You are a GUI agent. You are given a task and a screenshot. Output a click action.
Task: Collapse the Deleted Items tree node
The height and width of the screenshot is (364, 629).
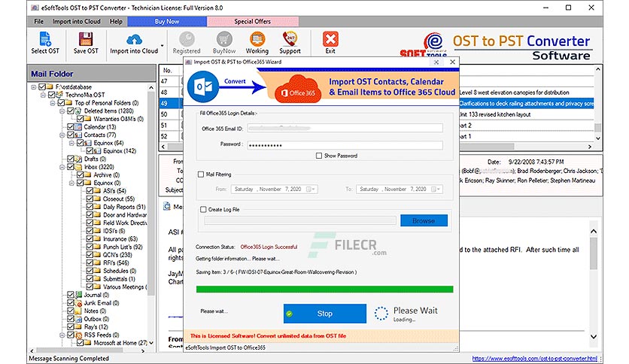pos(62,111)
